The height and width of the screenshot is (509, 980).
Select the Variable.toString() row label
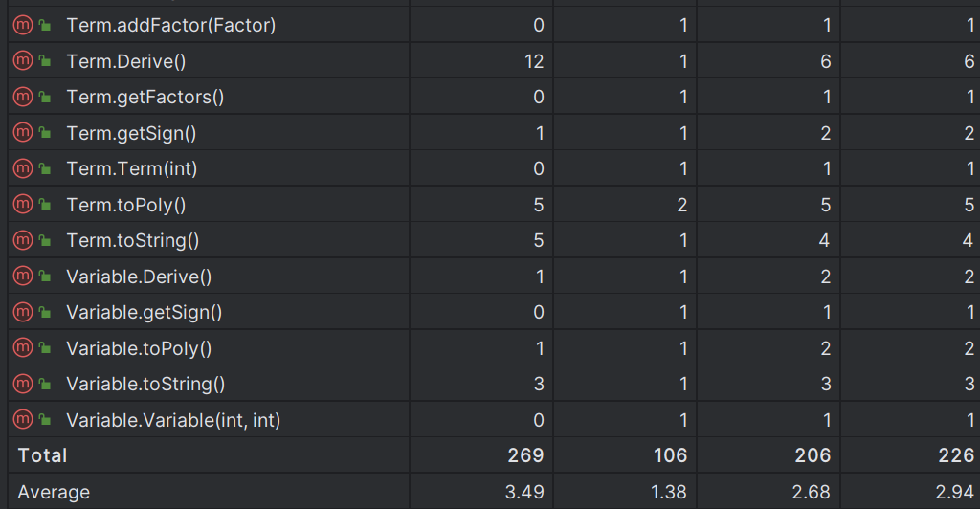[x=145, y=384]
